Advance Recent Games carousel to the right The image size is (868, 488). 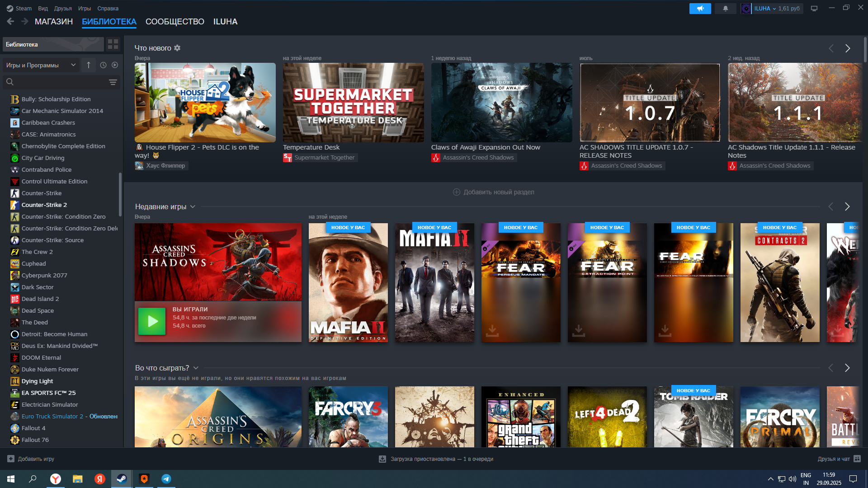[x=847, y=206]
